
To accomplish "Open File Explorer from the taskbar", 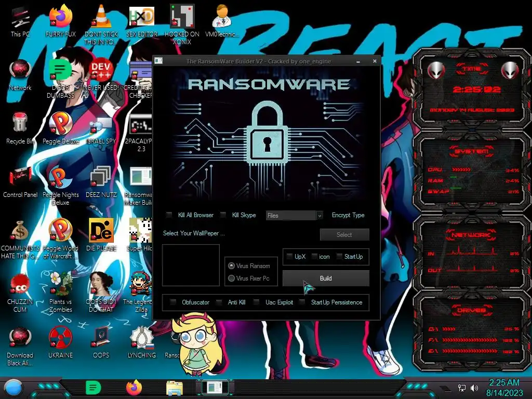I will coord(175,388).
